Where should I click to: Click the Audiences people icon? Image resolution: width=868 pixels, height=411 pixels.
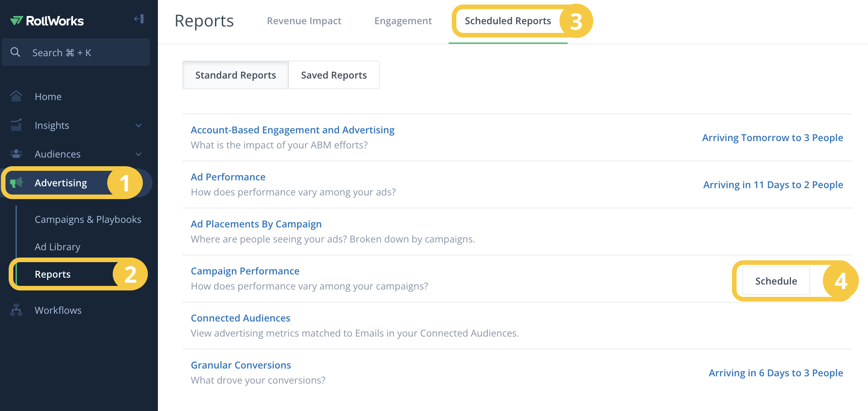[x=16, y=154]
